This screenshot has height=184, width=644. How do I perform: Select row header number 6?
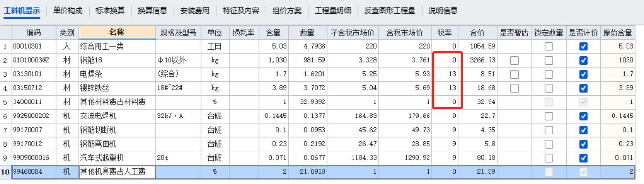tap(5, 116)
